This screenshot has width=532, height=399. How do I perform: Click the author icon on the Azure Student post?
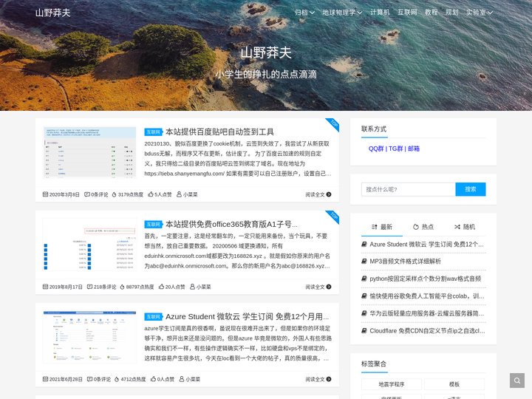(x=182, y=378)
